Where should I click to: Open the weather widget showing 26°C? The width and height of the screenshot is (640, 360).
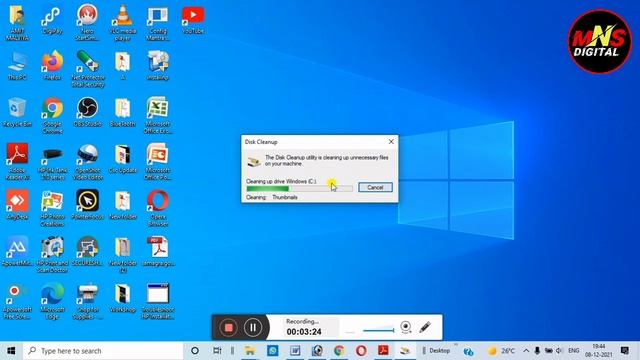click(x=501, y=351)
